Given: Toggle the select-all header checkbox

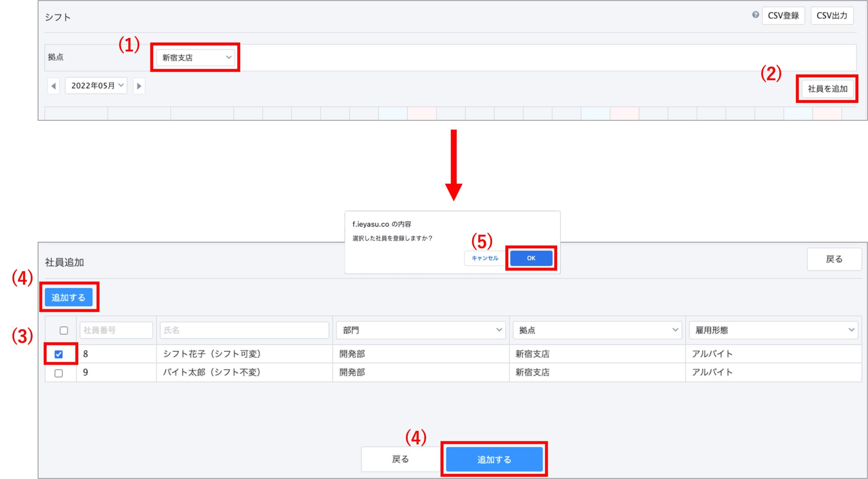Looking at the screenshot, I should 64,330.
